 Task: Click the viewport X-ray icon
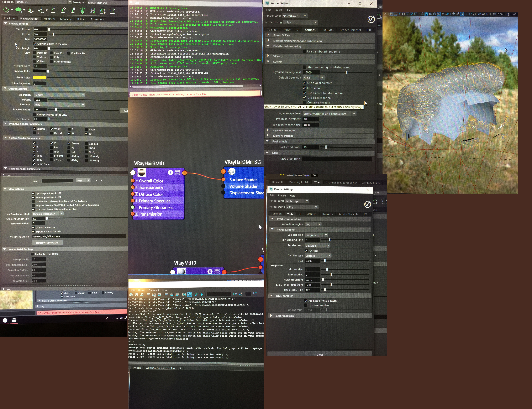click(479, 14)
